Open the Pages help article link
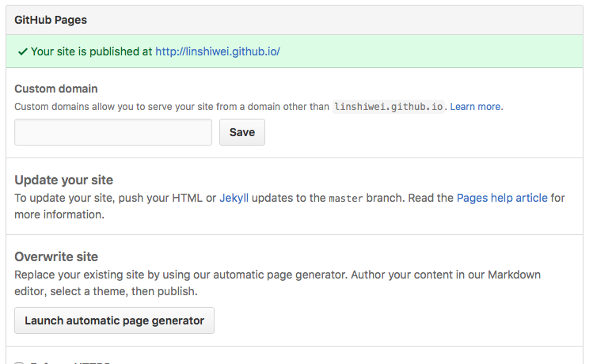This screenshot has height=364, width=593. pos(502,198)
